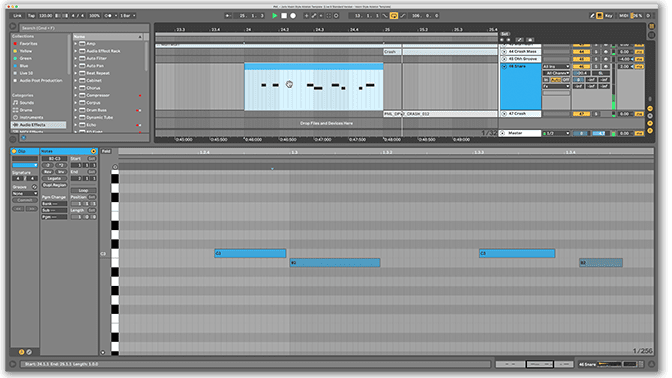This screenshot has height=378, width=672.
Task: Toggle the browser show/hide triangle button
Action: pyautogui.click(x=13, y=27)
